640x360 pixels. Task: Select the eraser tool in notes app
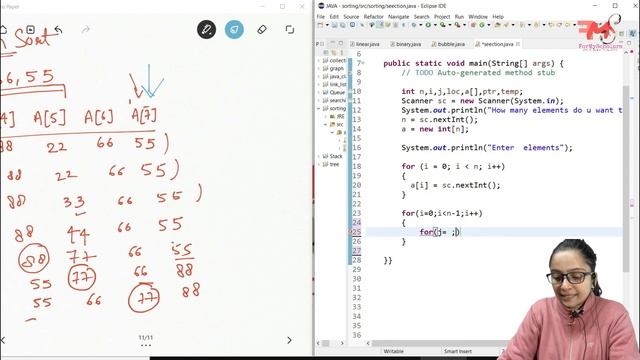[262, 29]
